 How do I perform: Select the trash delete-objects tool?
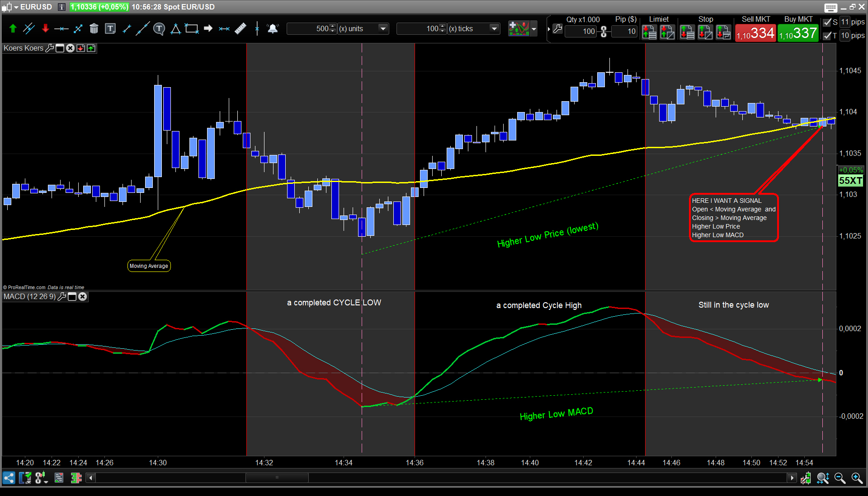[x=94, y=29]
